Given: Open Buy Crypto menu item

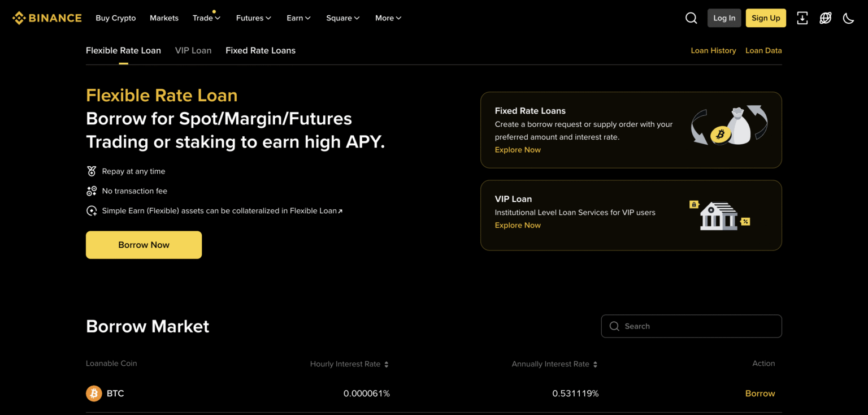Looking at the screenshot, I should tap(116, 18).
